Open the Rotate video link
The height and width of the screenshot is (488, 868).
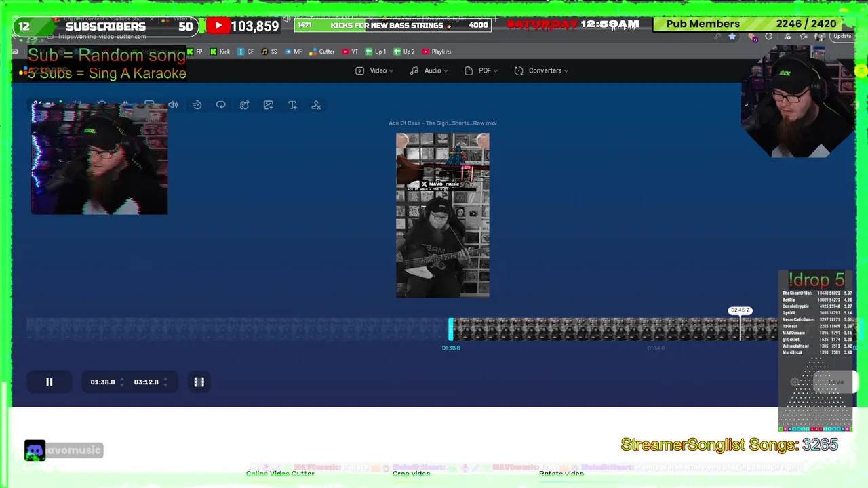(x=561, y=474)
